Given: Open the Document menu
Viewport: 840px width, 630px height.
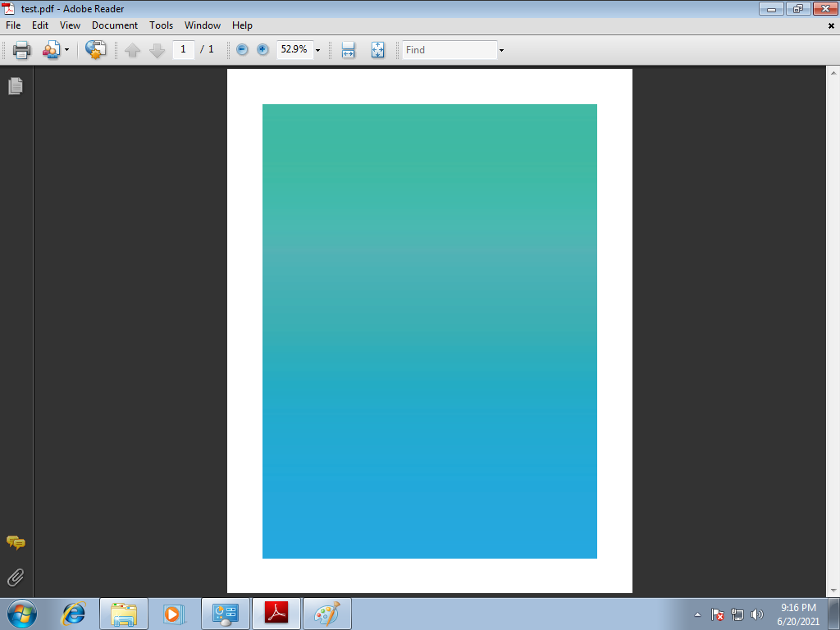Looking at the screenshot, I should [115, 25].
